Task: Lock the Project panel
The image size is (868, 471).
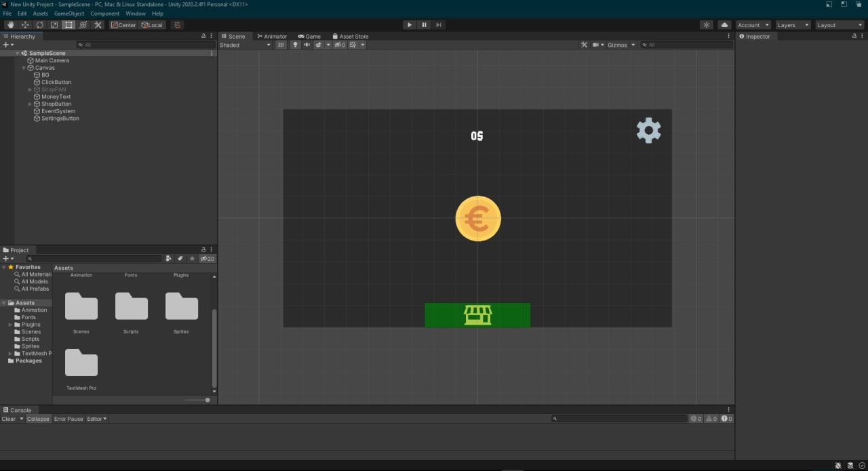Action: click(x=203, y=250)
